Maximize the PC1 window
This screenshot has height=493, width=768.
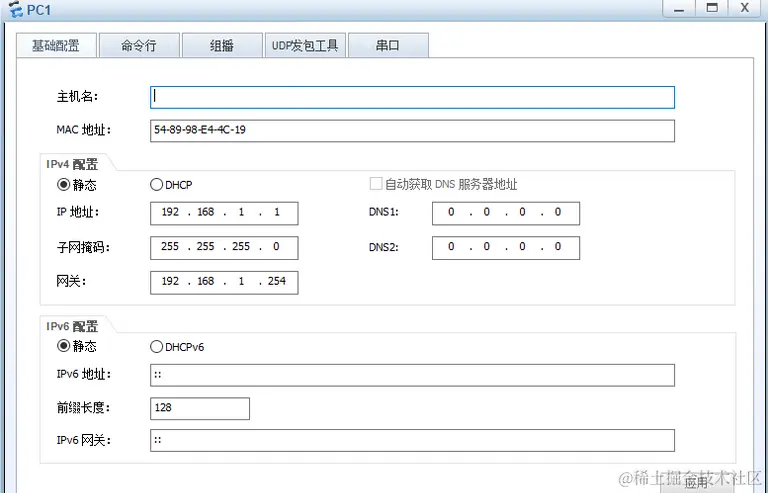[x=712, y=8]
